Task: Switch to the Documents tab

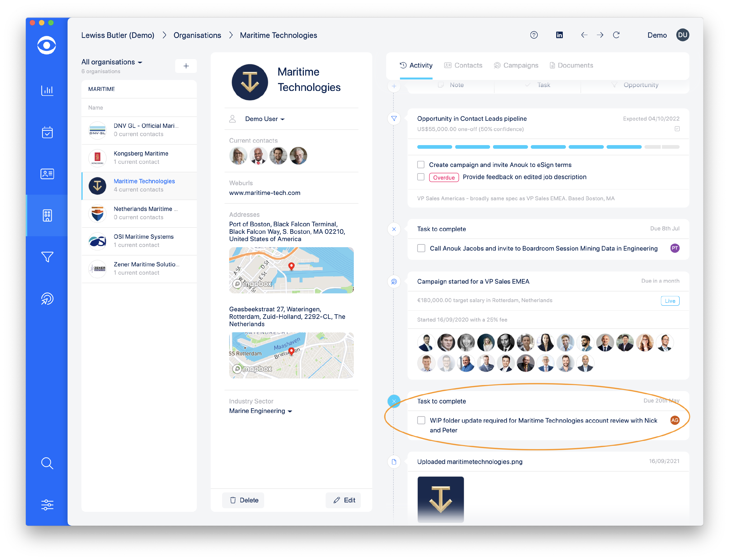Action: click(x=571, y=65)
